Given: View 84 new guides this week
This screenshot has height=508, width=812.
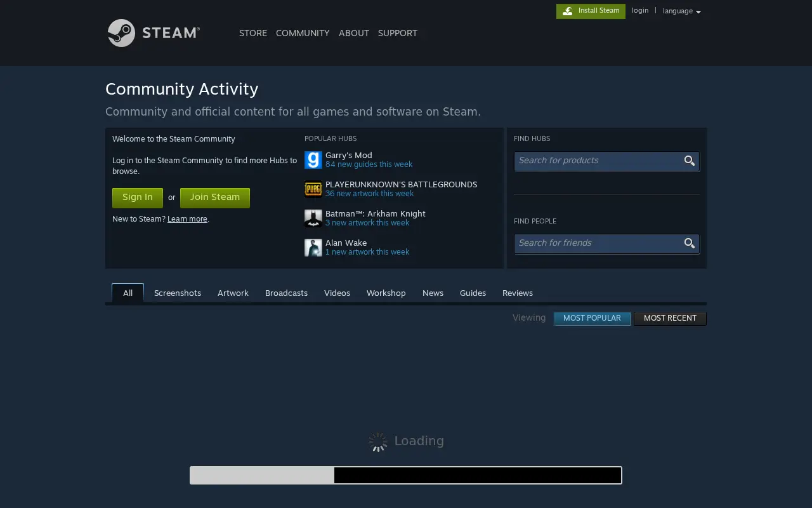Looking at the screenshot, I should 369,164.
